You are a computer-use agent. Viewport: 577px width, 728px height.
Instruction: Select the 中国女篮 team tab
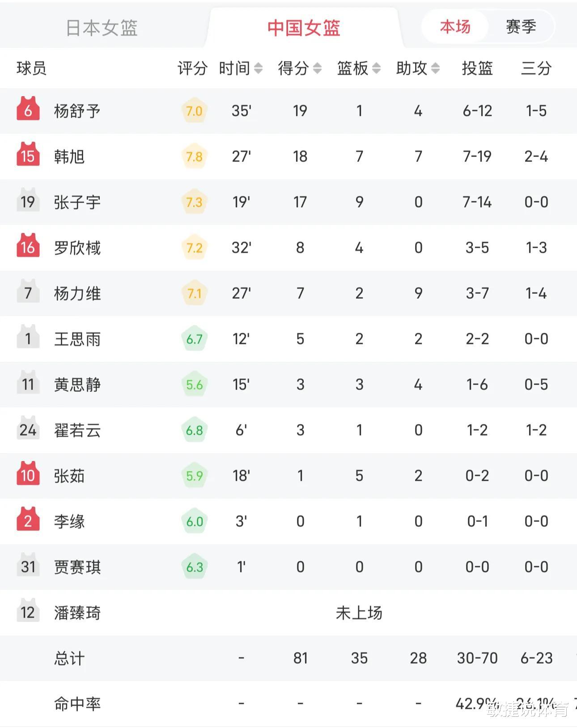[304, 28]
